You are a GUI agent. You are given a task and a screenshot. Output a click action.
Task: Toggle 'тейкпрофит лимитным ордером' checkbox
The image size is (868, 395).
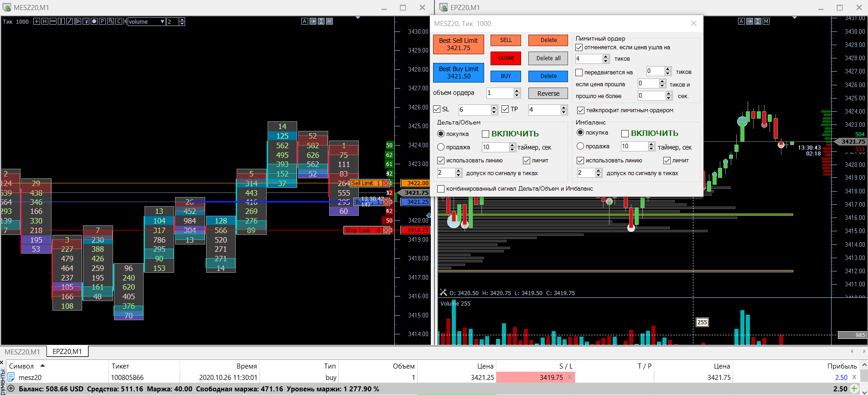(581, 110)
